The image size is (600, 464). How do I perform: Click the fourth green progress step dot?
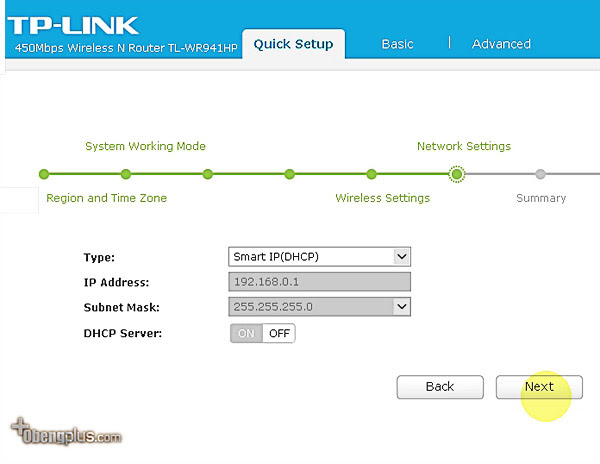(x=290, y=174)
